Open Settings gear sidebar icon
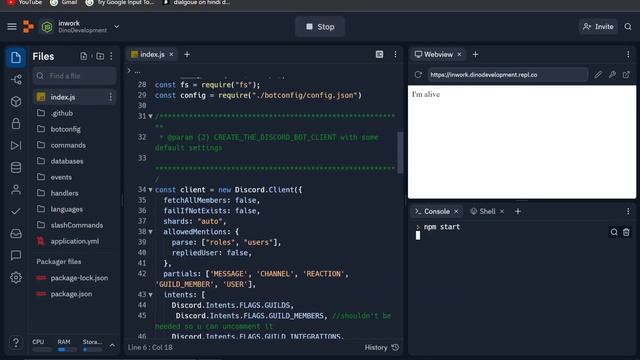The image size is (640, 360). click(x=16, y=278)
